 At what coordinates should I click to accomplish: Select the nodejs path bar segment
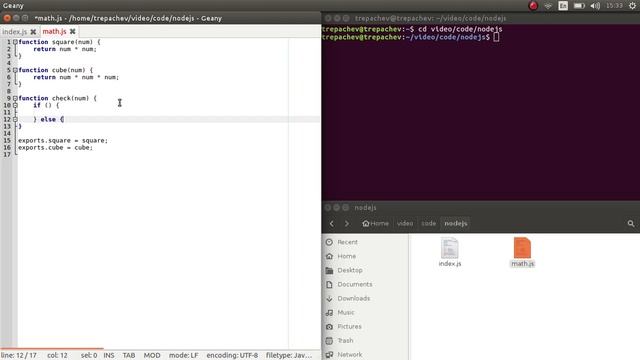tap(456, 223)
